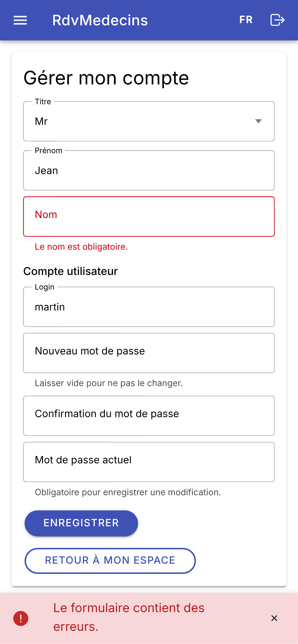Viewport: 298px width, 644px height.
Task: Dismiss the form error alert
Action: coord(274,618)
